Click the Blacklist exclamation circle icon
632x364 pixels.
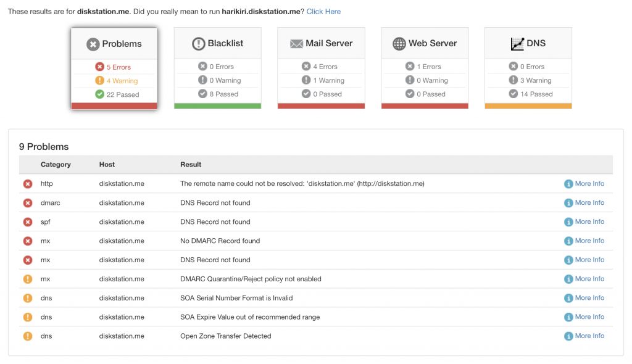pos(198,44)
